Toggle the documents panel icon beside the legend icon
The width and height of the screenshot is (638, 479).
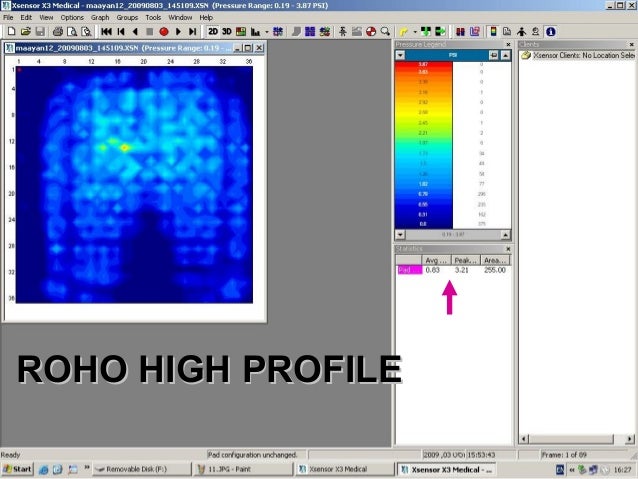coord(507,31)
